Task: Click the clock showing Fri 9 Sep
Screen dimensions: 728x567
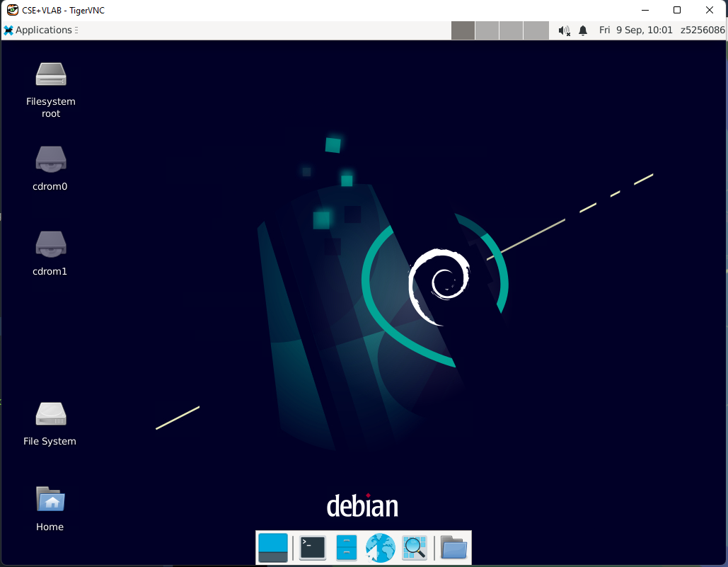Action: click(x=635, y=30)
